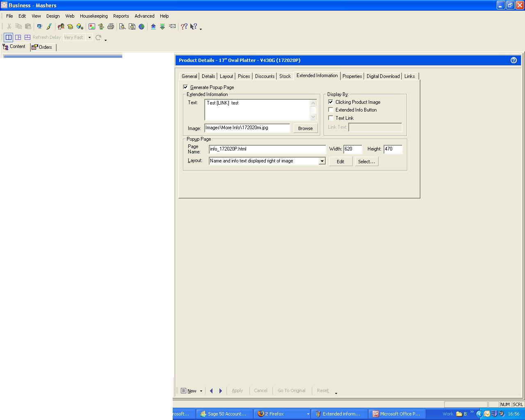The image size is (525, 420).
Task: Click the popup Width input field
Action: pyautogui.click(x=353, y=149)
